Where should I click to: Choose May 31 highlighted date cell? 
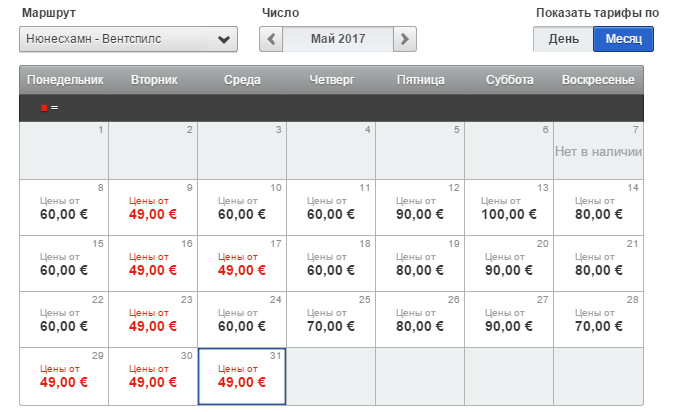[x=242, y=376]
